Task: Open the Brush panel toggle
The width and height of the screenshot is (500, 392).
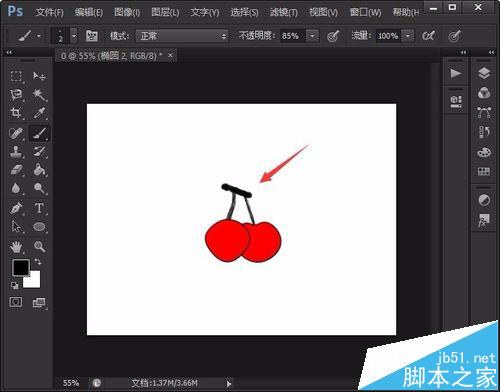Action: pyautogui.click(x=91, y=35)
